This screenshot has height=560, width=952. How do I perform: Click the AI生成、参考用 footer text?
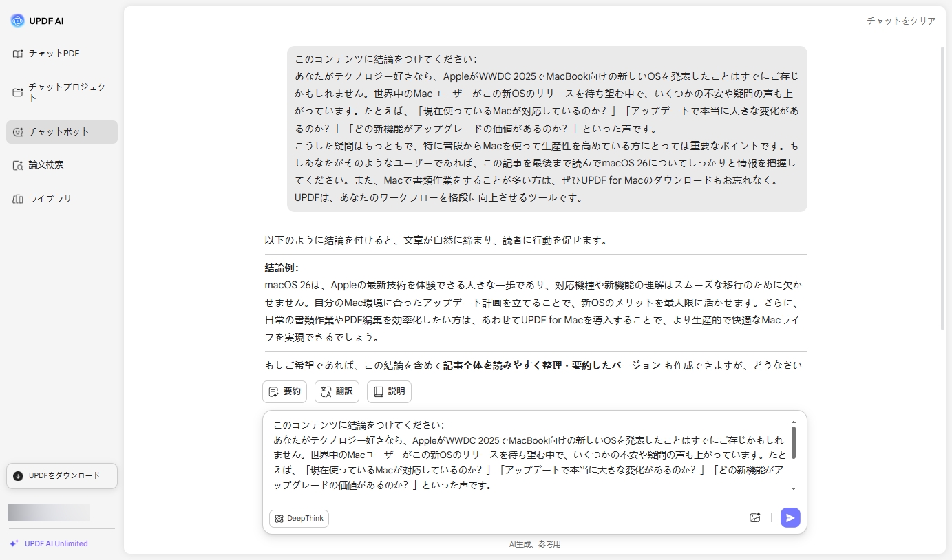(x=535, y=544)
